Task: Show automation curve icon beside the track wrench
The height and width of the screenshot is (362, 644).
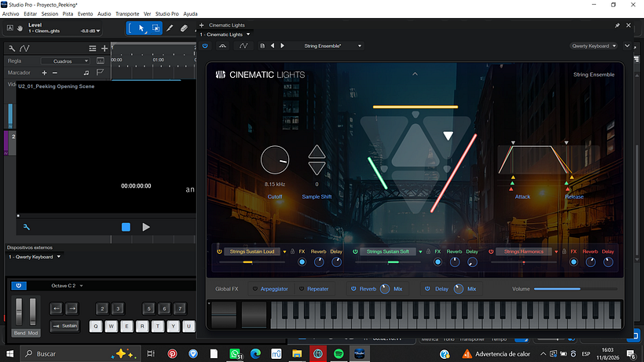Action: 24,49
